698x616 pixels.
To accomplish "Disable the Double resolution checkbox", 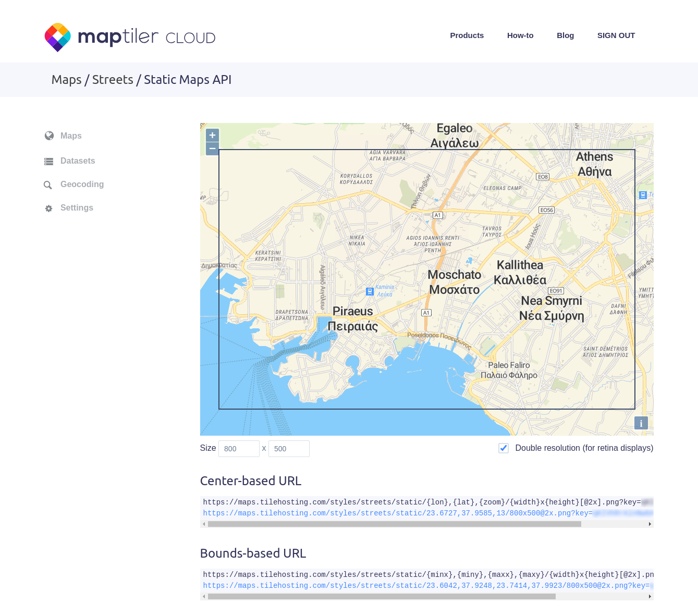I will click(504, 448).
